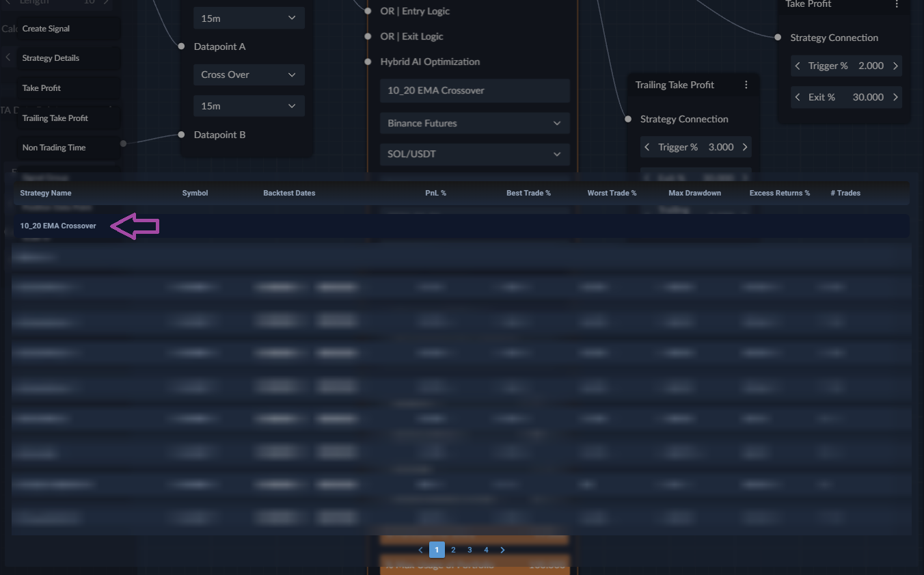Open Take Profit node three-dot menu
The height and width of the screenshot is (575, 924).
click(897, 4)
